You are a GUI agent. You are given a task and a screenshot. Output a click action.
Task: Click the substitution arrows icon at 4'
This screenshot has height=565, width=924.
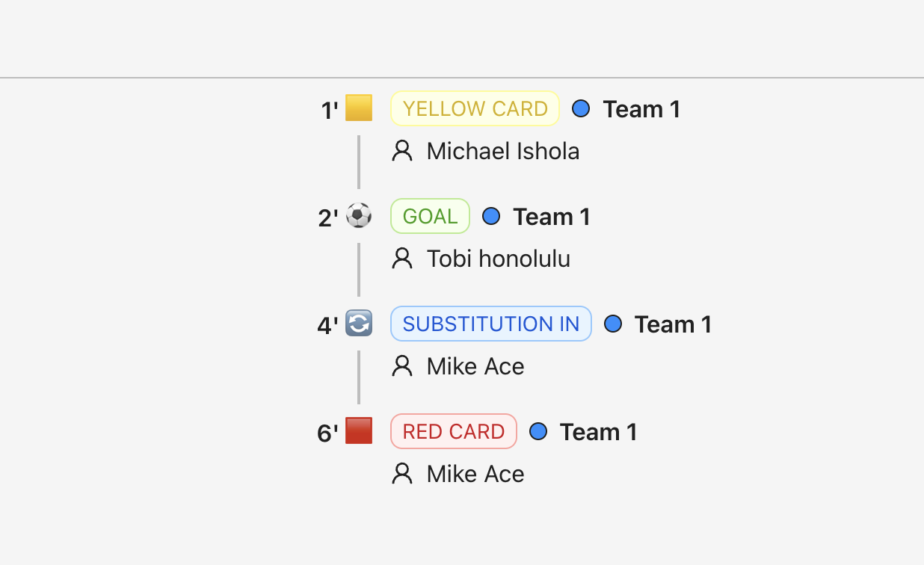(359, 324)
